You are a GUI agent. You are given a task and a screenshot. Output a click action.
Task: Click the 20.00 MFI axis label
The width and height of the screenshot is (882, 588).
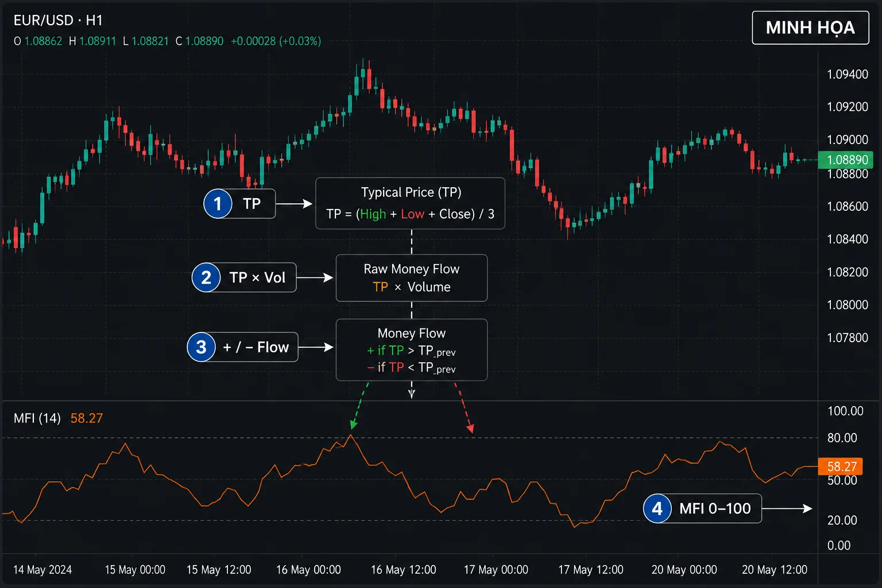pyautogui.click(x=842, y=520)
